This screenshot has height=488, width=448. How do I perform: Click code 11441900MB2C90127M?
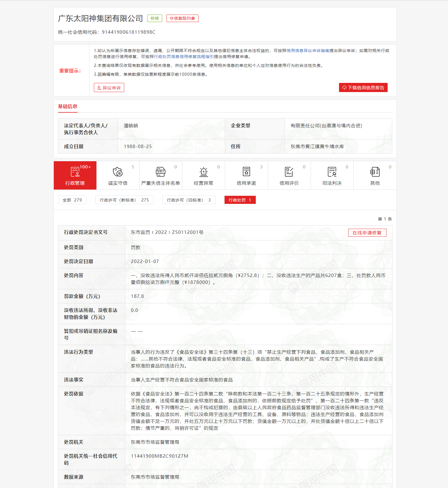pos(160,456)
